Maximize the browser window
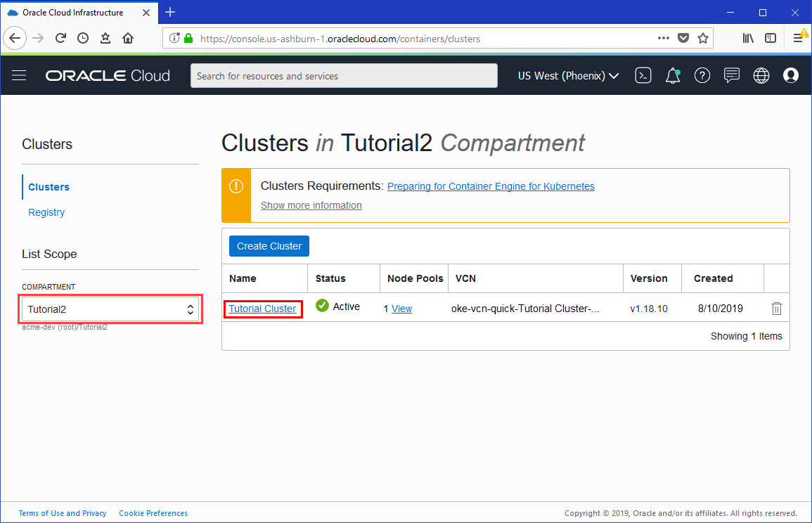Image resolution: width=812 pixels, height=523 pixels. (x=762, y=13)
